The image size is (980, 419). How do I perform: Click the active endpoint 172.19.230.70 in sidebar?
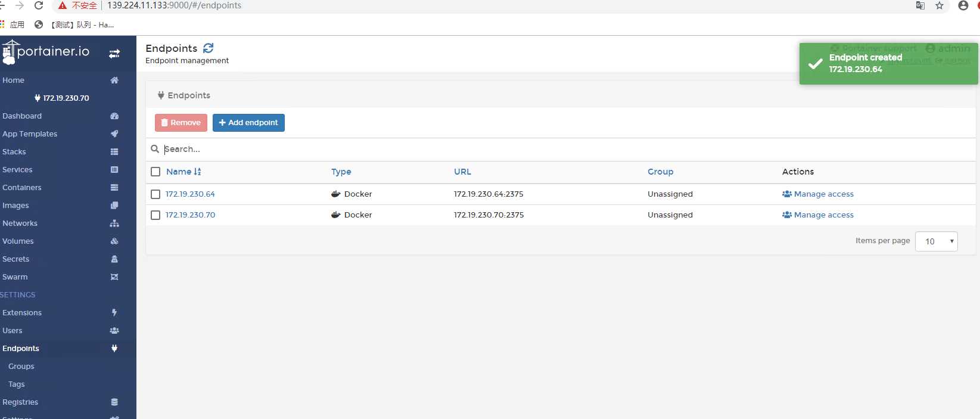[x=62, y=98]
